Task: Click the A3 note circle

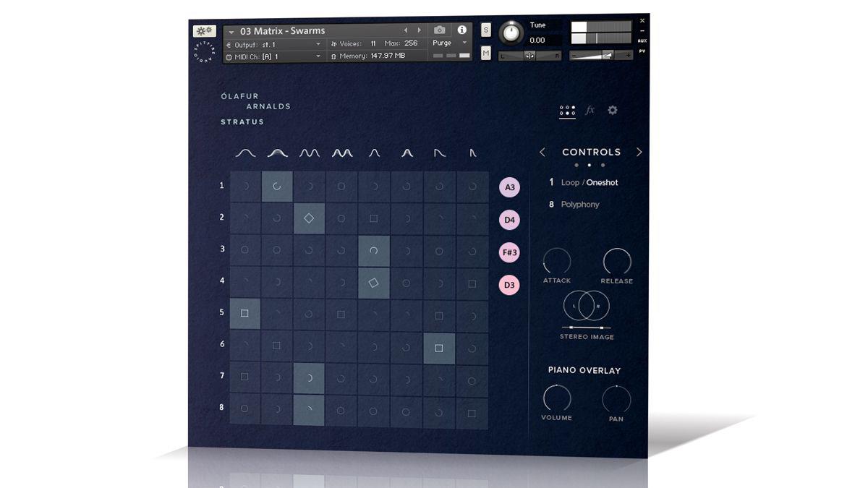Action: click(509, 187)
